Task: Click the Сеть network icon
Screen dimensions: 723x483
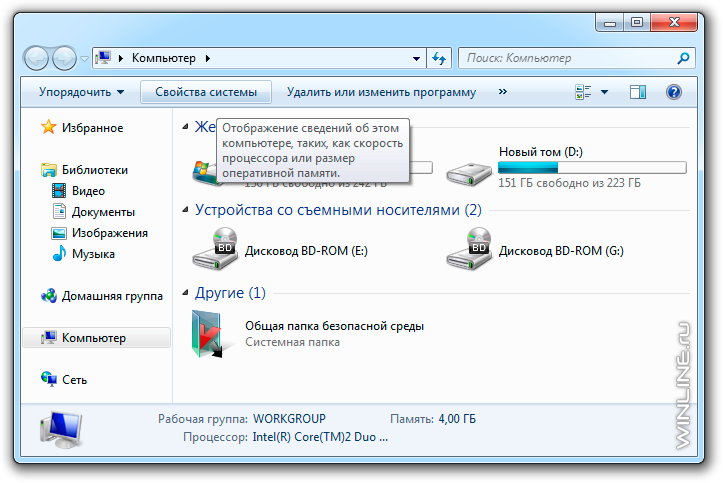Action: [x=49, y=379]
